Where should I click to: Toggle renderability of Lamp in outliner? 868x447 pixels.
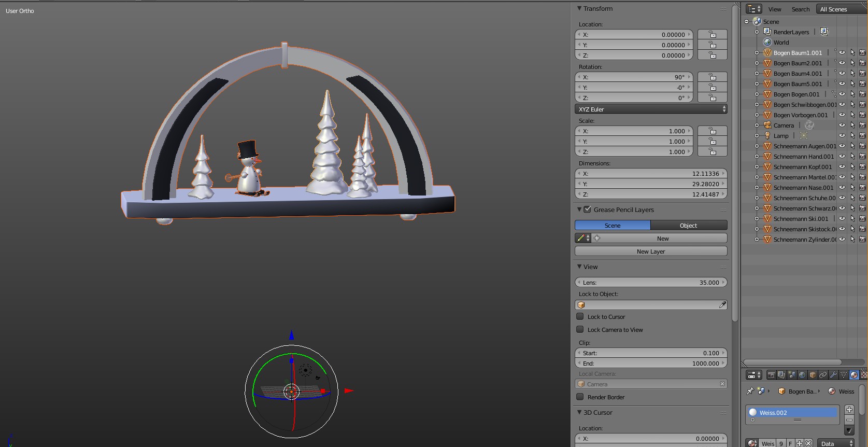coord(862,136)
